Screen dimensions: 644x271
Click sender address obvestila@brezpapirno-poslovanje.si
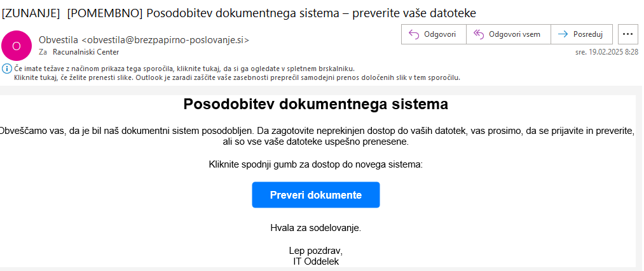(166, 40)
